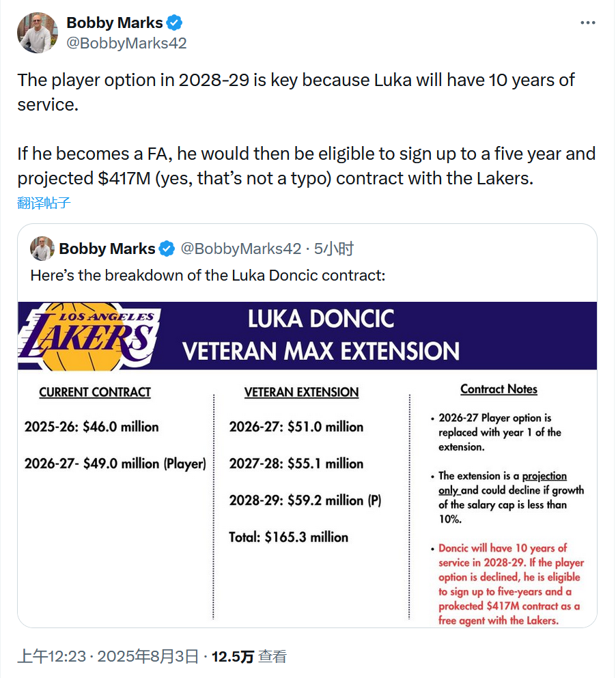Click 翻译帖子 to translate the post
Viewport: 616px width, 678px height.
click(44, 203)
